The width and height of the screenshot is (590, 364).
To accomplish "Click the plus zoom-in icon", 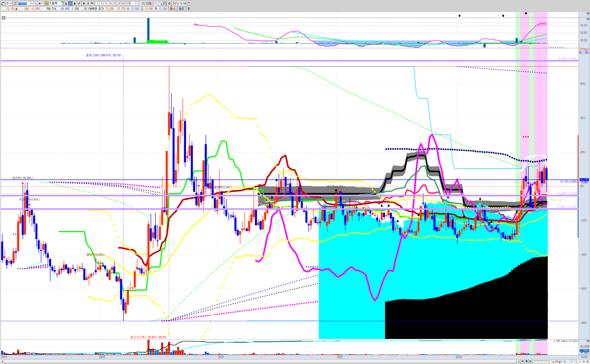I will coord(584,361).
